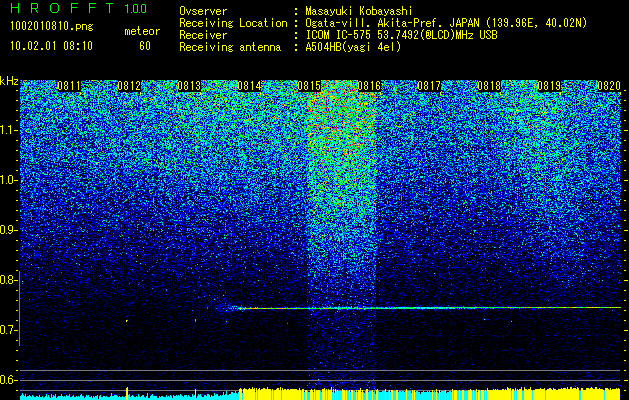
Task: Click the 1.1 frequency axis label
Action: click(x=8, y=130)
